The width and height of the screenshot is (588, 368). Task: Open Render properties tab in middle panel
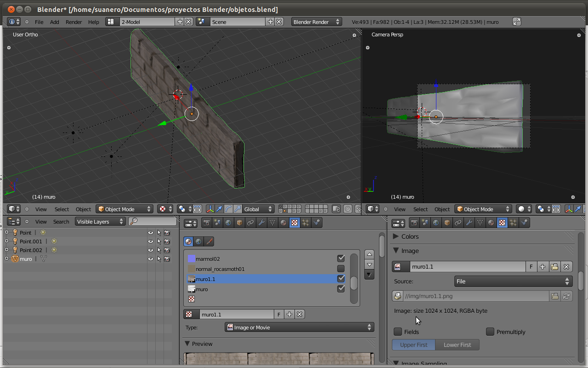tap(207, 223)
